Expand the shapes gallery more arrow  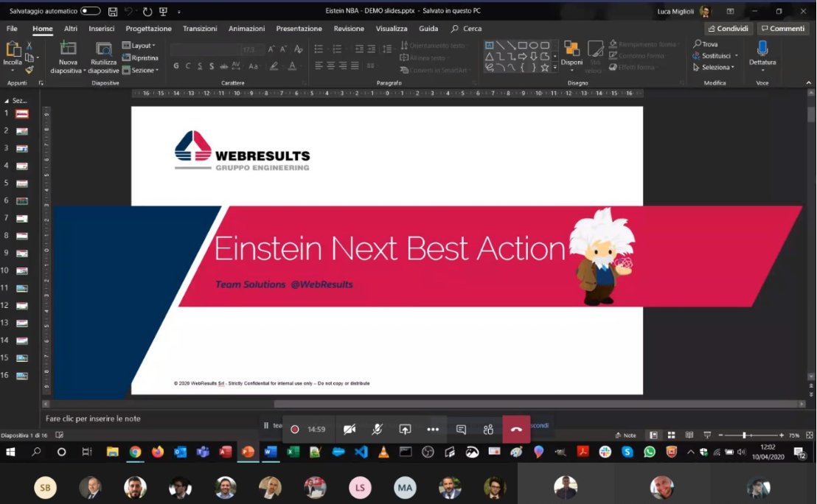(555, 68)
